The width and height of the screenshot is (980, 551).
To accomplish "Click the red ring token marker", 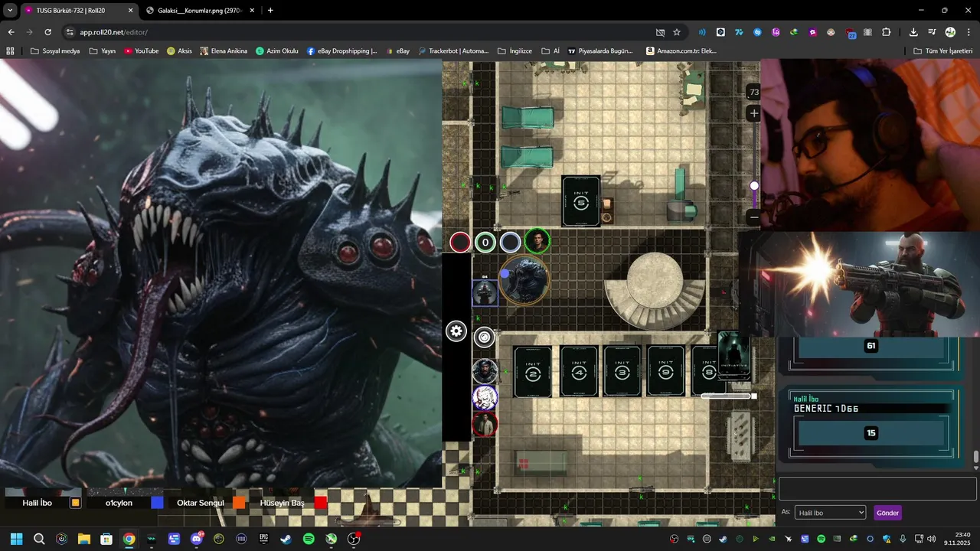I will [460, 243].
